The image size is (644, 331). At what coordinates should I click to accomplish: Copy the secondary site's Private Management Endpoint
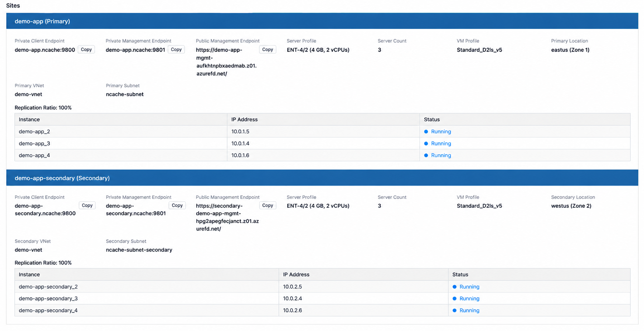pos(177,205)
